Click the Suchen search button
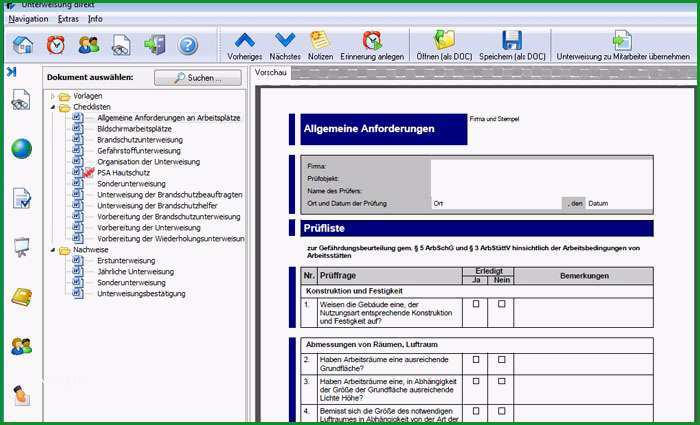Image resolution: width=700 pixels, height=425 pixels. pyautogui.click(x=198, y=78)
